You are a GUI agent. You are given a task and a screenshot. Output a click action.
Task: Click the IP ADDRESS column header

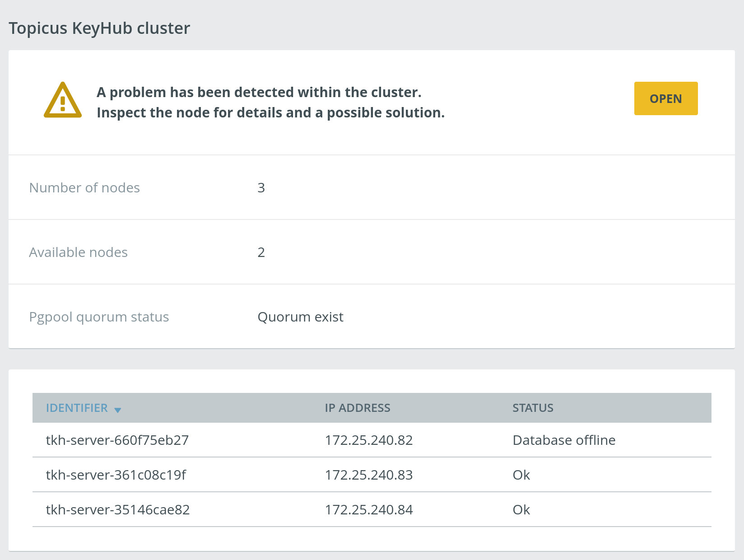pyautogui.click(x=358, y=408)
